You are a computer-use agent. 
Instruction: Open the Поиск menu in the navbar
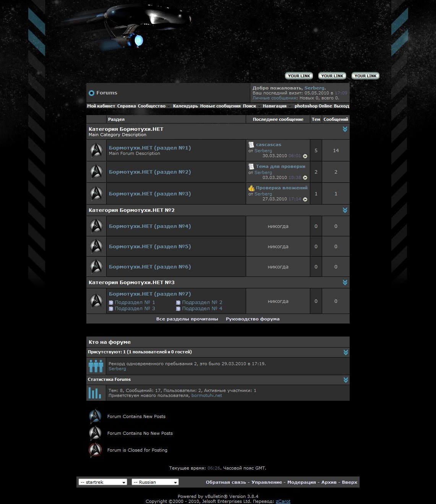coord(252,106)
